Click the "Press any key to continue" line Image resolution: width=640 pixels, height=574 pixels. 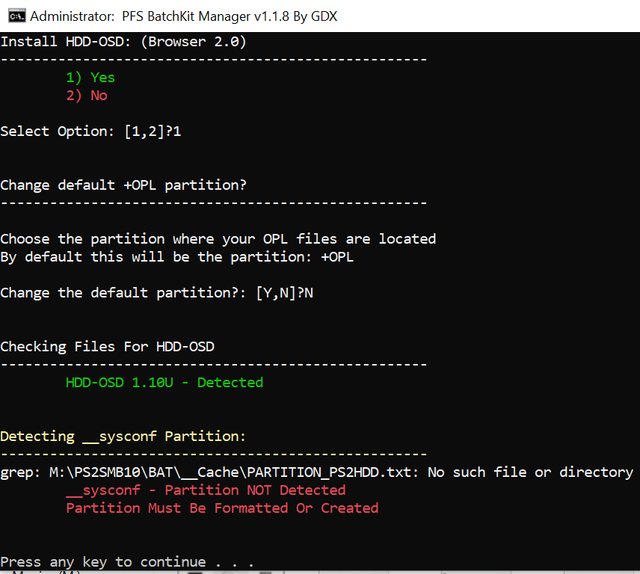pos(127,562)
